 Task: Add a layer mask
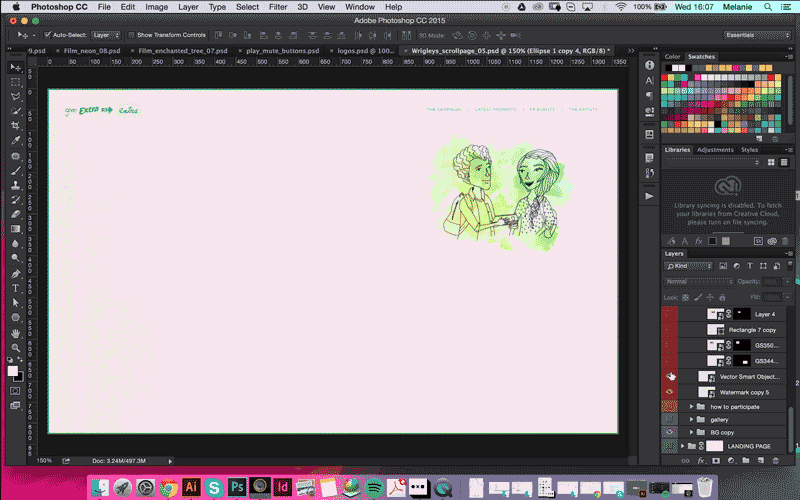716,460
